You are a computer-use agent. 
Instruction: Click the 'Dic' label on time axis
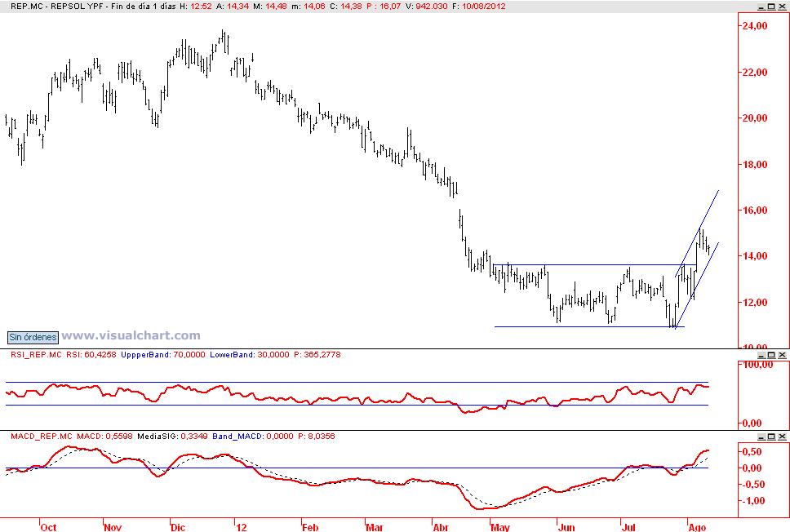[178, 527]
